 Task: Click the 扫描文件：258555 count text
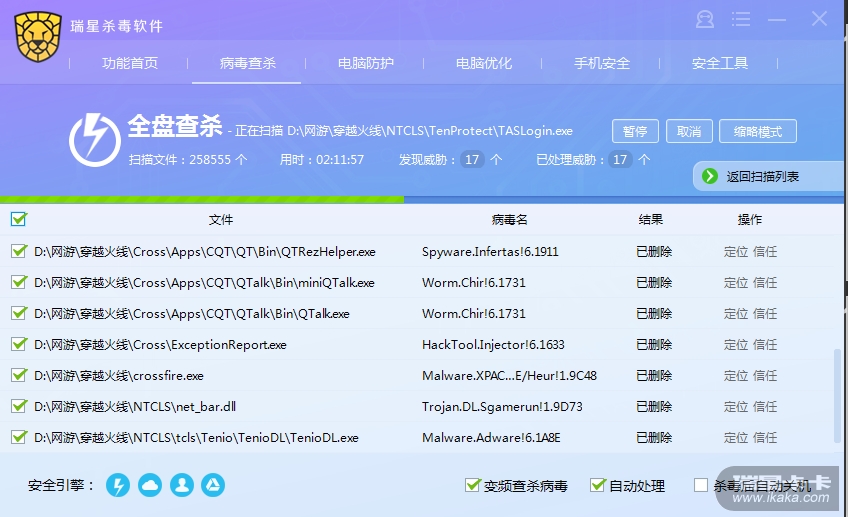[188, 160]
